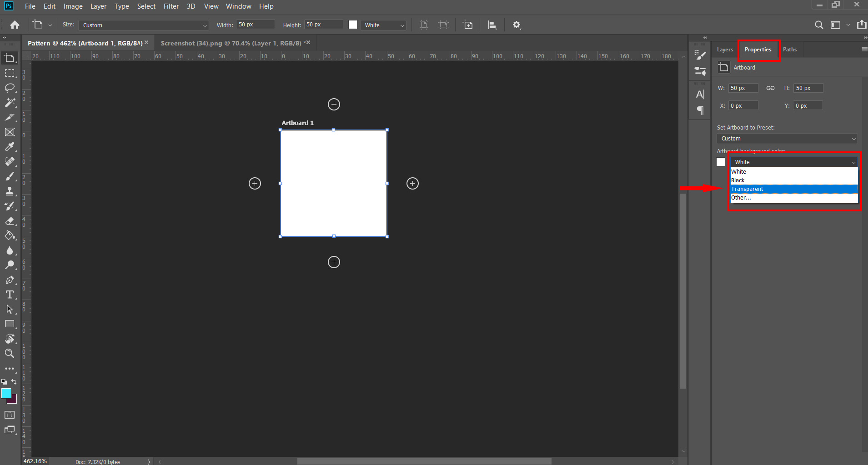Screen dimensions: 868x465
Task: Click the plus button above Artboard 1
Action: (x=334, y=105)
